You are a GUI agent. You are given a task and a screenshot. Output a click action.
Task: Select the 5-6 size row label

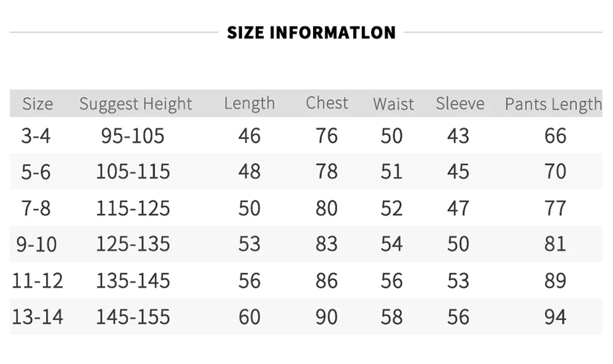[x=35, y=172]
